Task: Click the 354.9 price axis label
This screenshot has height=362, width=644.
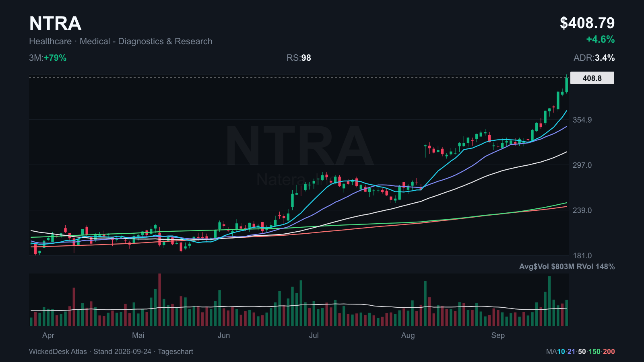Action: (x=582, y=120)
